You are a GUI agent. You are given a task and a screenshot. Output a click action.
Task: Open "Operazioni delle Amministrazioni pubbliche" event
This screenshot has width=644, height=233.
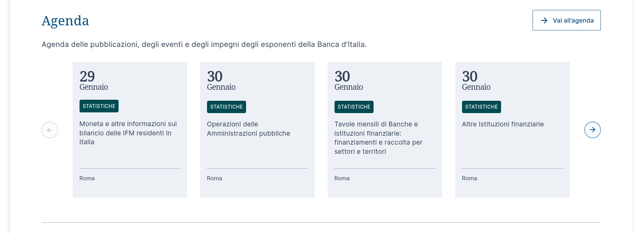[248, 129]
